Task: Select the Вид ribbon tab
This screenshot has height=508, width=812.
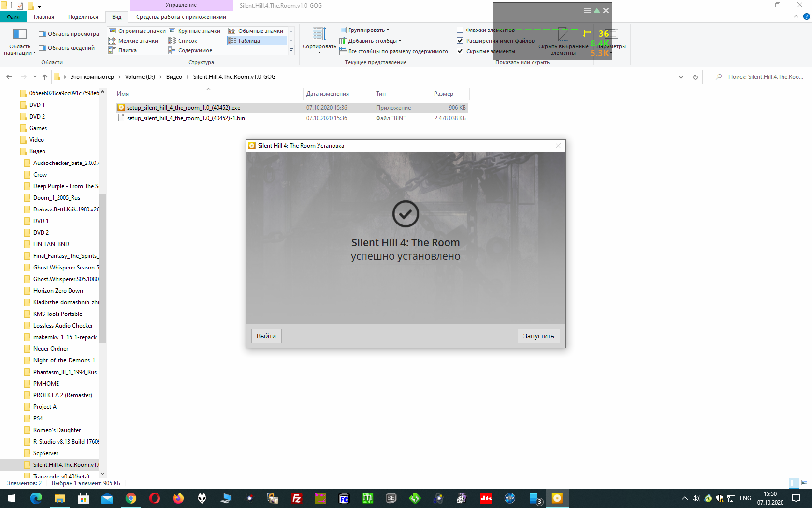Action: pos(117,17)
